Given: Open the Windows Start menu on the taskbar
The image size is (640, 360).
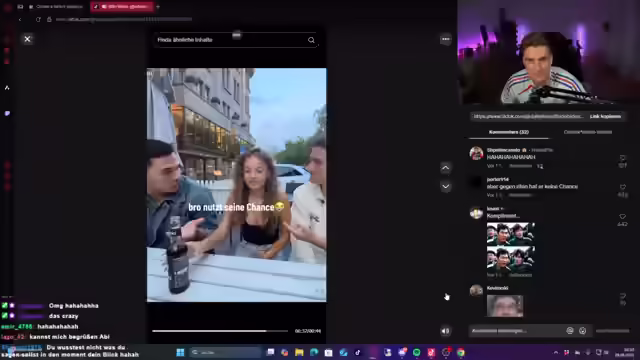Looking at the screenshot, I should pyautogui.click(x=180, y=352).
